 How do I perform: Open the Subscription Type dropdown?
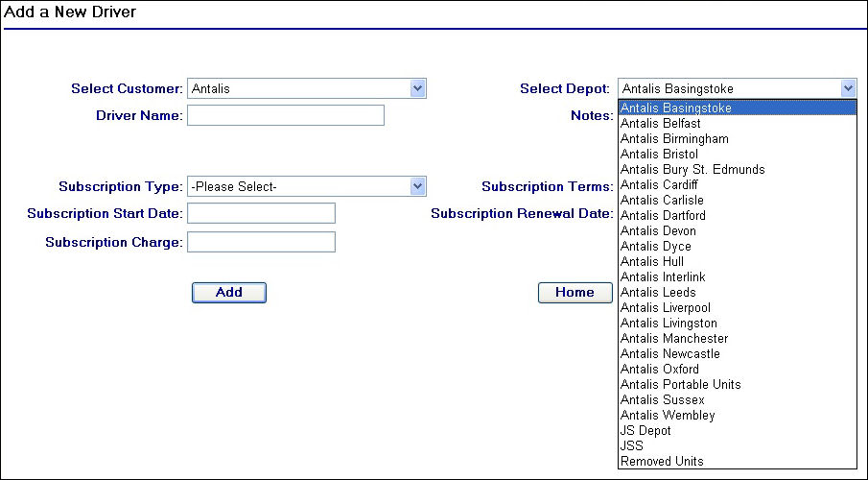pos(307,186)
